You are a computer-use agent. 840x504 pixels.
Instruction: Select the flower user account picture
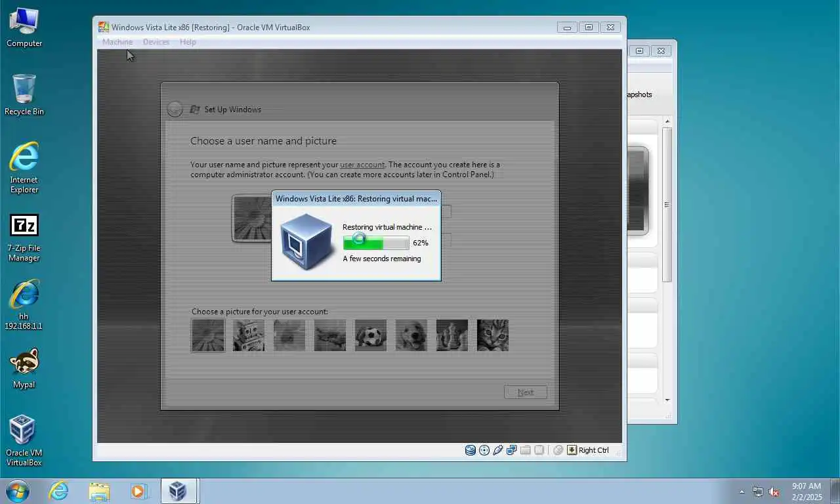208,335
